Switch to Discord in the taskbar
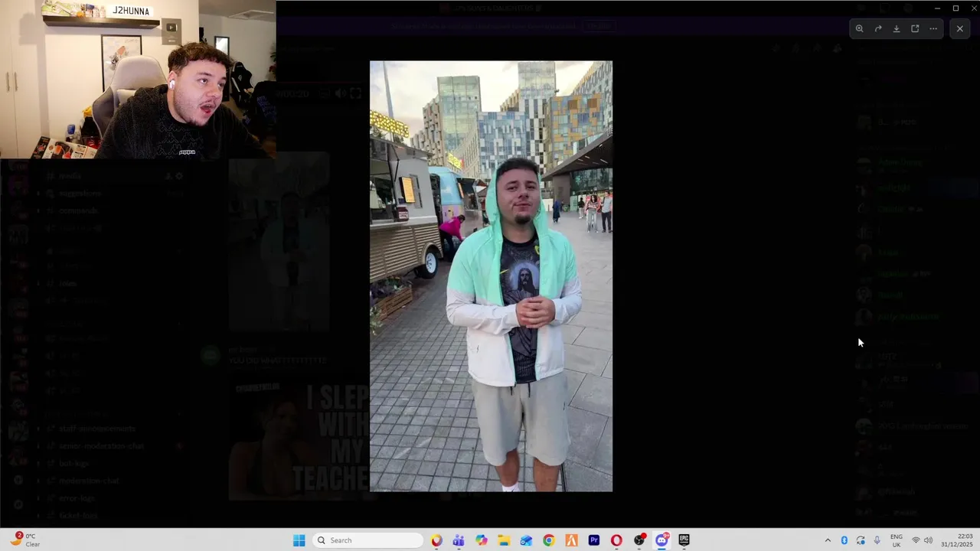This screenshot has width=980, height=551. pyautogui.click(x=661, y=540)
